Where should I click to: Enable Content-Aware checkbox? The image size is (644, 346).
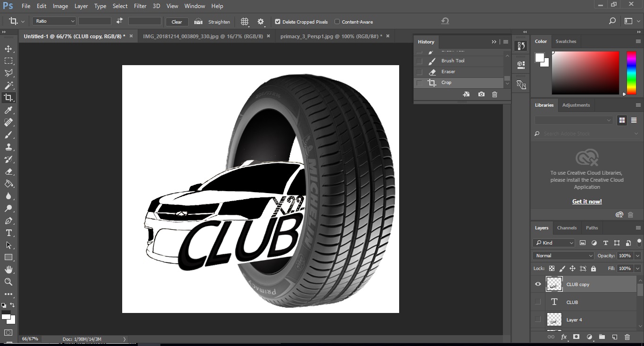[337, 22]
